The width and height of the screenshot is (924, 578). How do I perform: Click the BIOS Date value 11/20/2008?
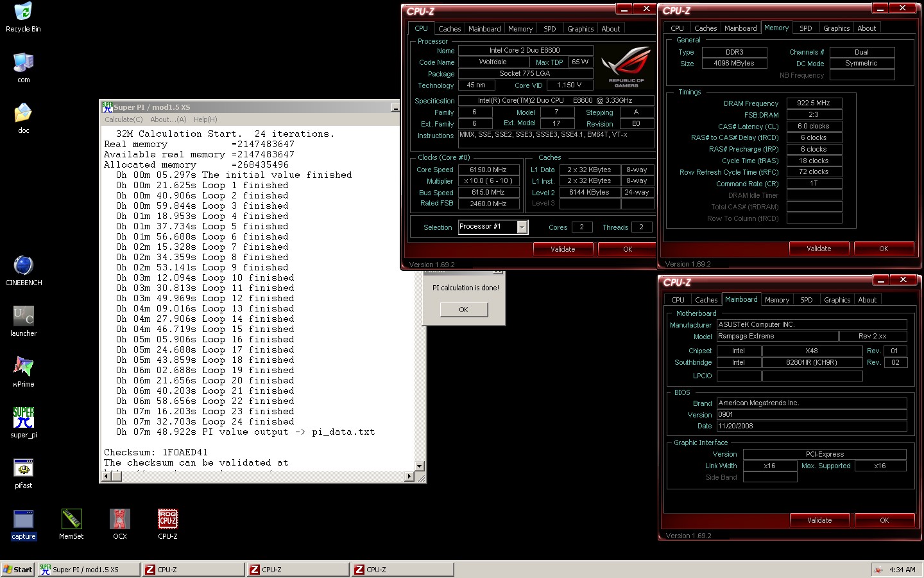812,426
